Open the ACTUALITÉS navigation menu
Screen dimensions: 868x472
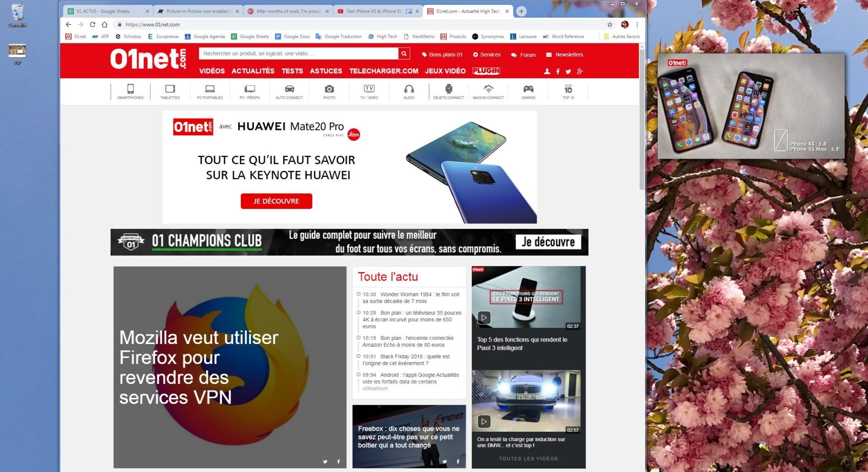(x=253, y=71)
